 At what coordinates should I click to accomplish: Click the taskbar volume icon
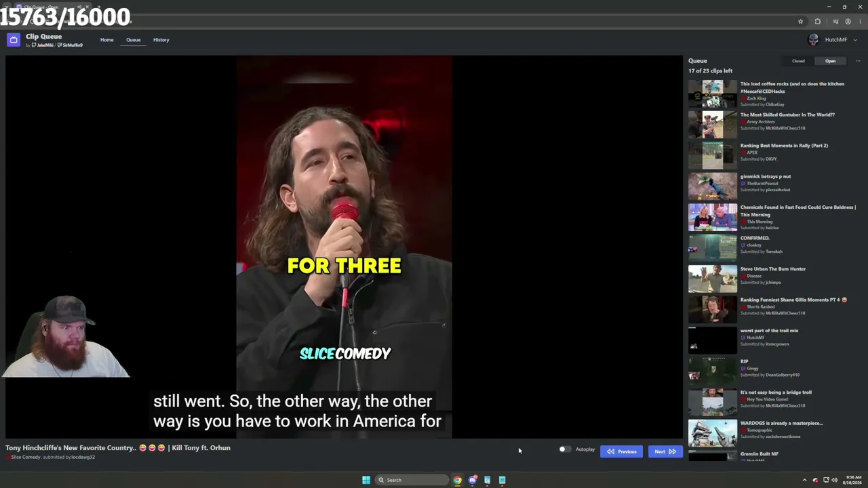[x=835, y=480]
